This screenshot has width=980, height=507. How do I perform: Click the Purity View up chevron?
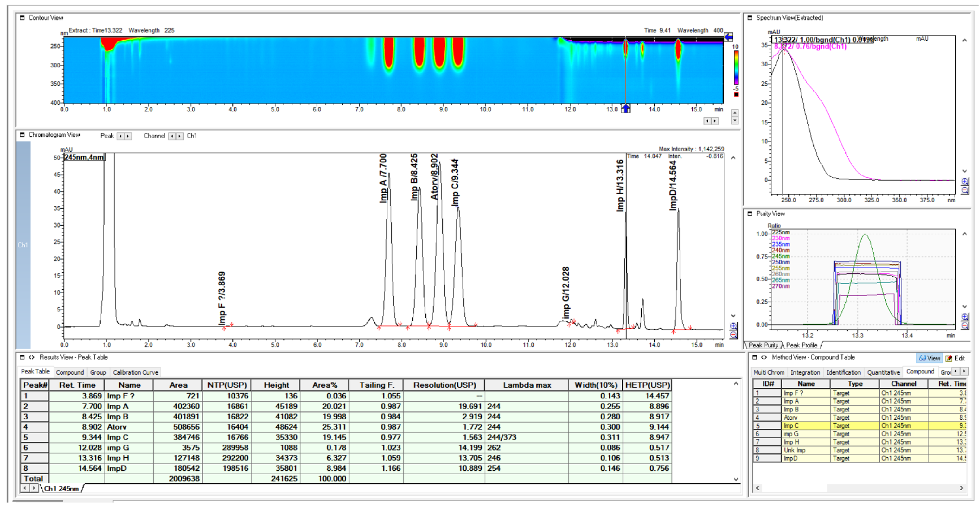point(964,234)
